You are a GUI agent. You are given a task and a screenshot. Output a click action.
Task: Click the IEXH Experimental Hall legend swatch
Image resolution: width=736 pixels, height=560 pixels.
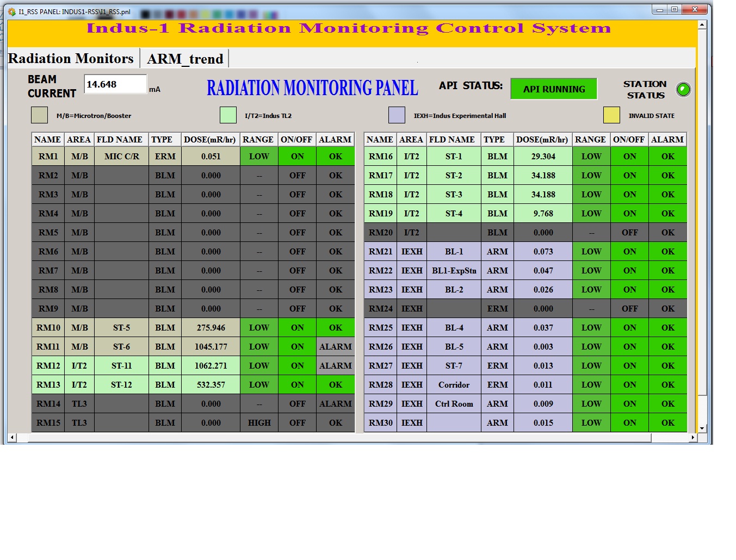[397, 115]
